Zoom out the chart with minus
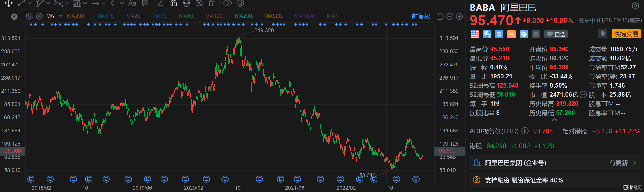644x192 pixels. click(450, 16)
